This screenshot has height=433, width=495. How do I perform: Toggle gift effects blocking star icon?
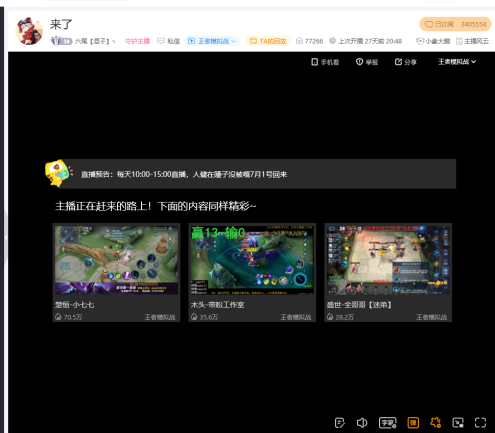point(435,423)
